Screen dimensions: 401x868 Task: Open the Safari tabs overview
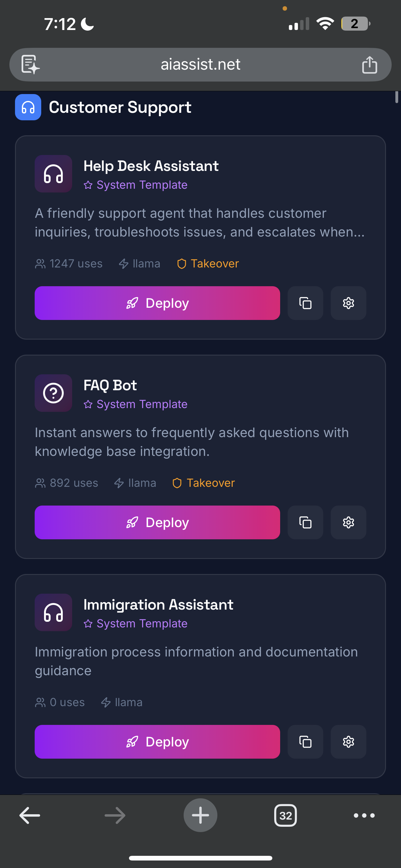tap(285, 815)
